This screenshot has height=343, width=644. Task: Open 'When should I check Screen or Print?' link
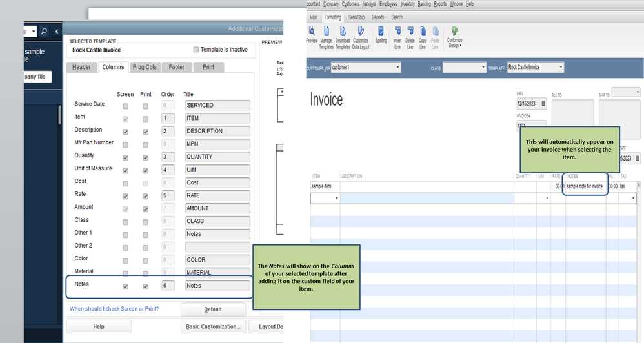(x=114, y=309)
